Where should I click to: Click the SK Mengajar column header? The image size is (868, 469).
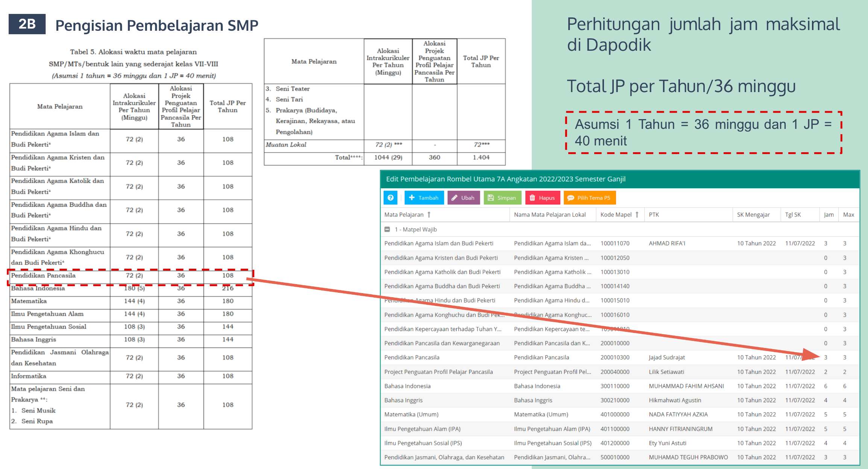pos(753,215)
